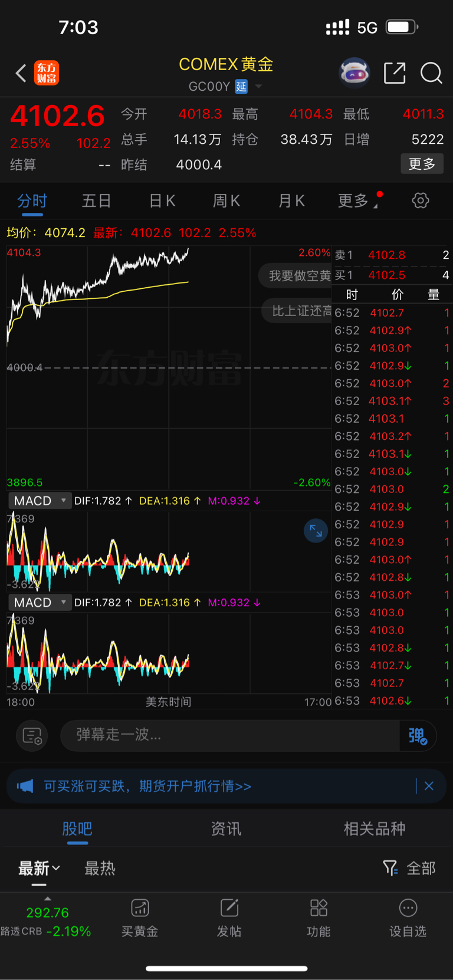Tap the 今开 4018.3 value
Image resolution: width=453 pixels, height=980 pixels.
(200, 114)
